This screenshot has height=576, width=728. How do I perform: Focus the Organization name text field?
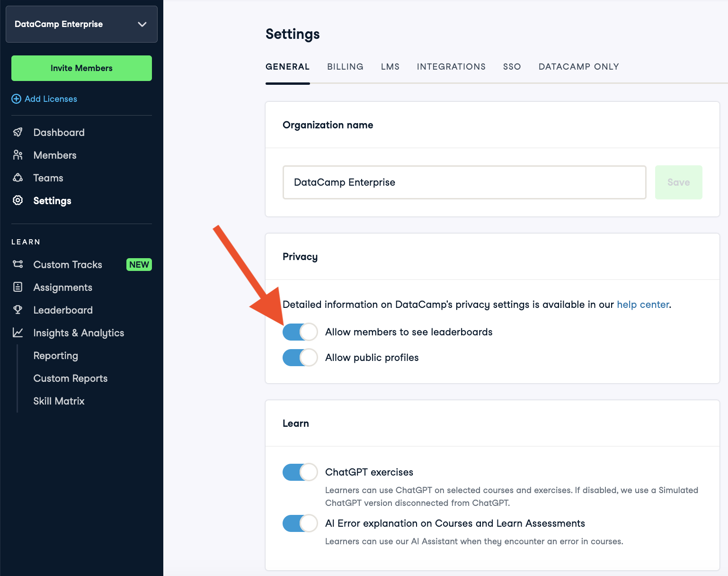click(464, 182)
